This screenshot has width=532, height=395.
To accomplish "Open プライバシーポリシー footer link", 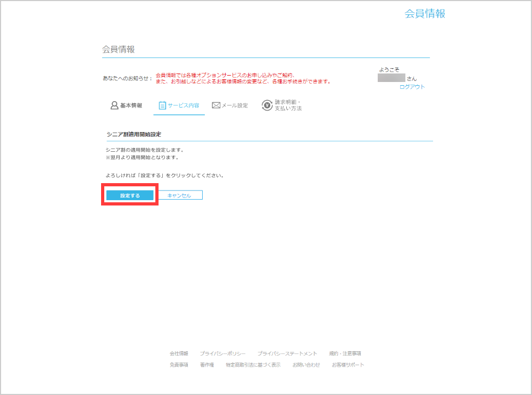I will tap(222, 353).
